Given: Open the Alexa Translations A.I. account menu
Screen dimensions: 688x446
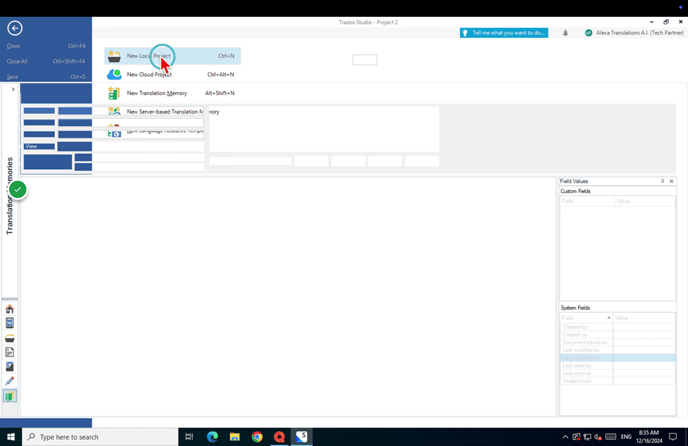Looking at the screenshot, I should coord(634,33).
